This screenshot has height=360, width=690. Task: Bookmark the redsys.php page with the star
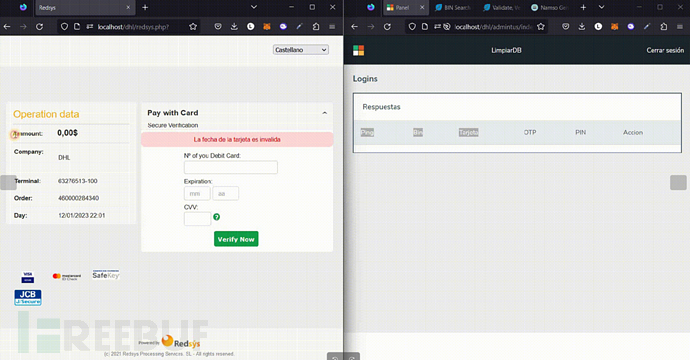pyautogui.click(x=193, y=27)
